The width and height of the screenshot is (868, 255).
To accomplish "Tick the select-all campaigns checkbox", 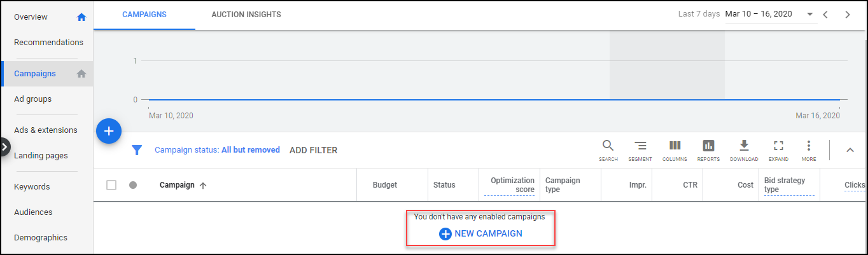I will pyautogui.click(x=111, y=185).
